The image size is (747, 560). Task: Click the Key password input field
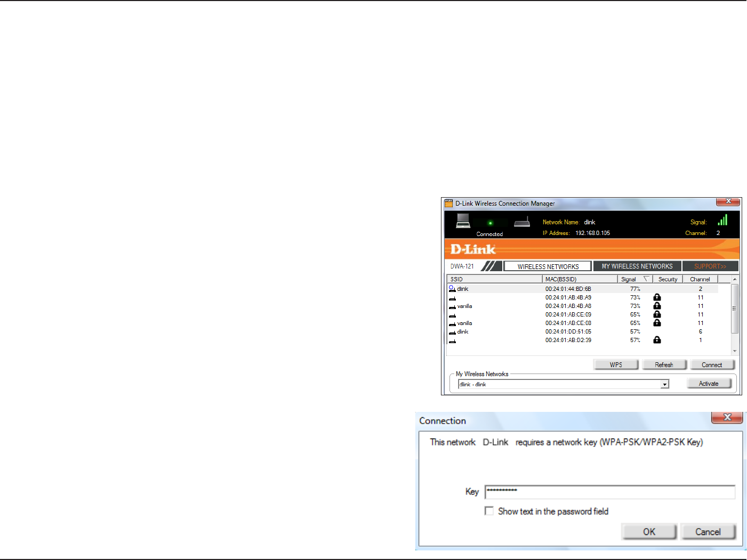[610, 492]
